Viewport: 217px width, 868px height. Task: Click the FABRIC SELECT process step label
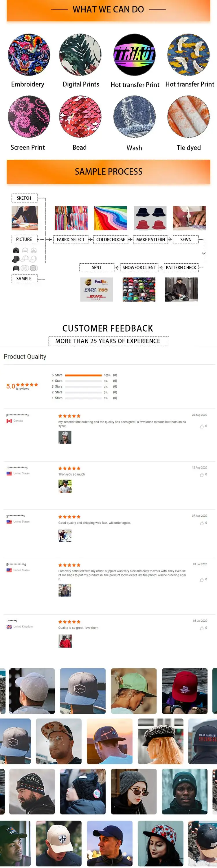70,240
